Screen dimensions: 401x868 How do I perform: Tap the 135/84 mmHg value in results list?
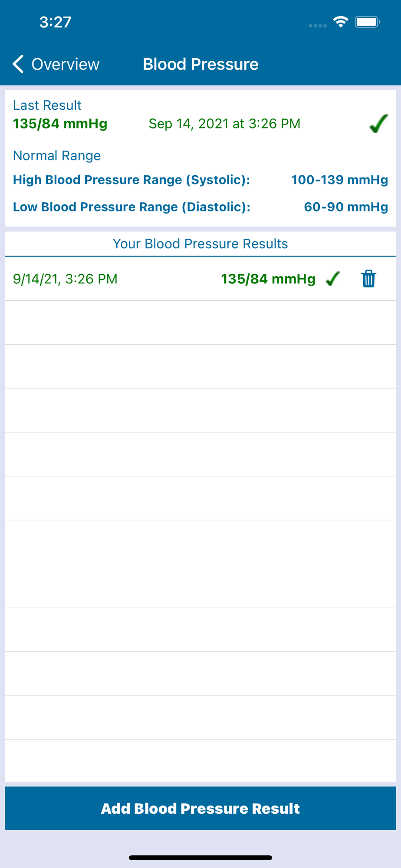click(268, 279)
